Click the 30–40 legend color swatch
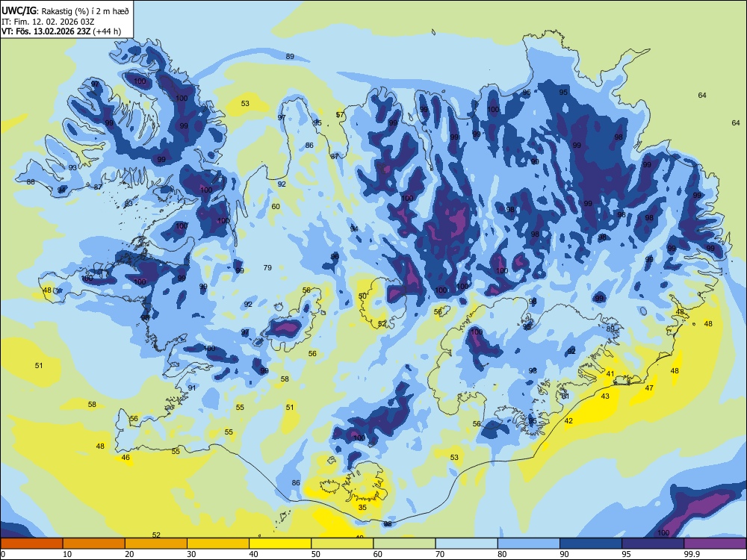The image size is (747, 560). [218, 544]
